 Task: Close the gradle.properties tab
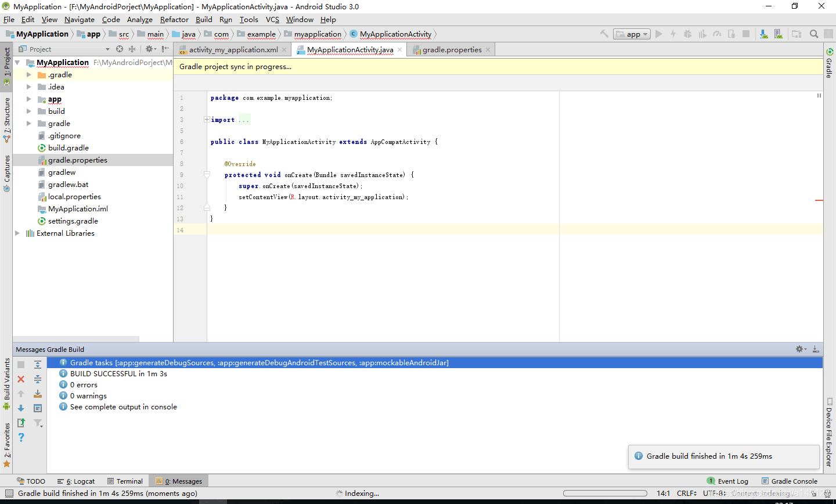click(x=488, y=50)
